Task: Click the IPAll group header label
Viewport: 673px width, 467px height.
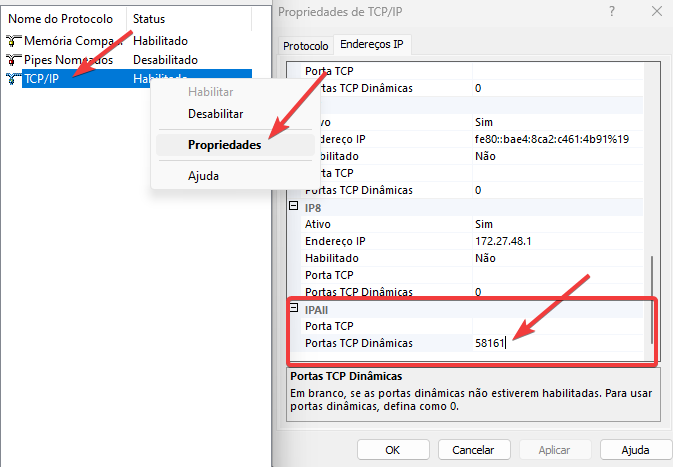Action: click(316, 310)
